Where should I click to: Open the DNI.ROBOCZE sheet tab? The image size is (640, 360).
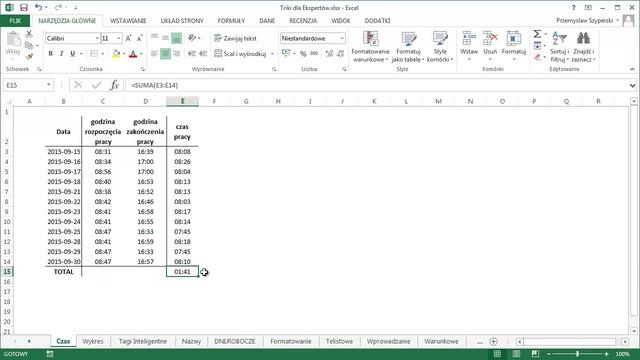(235, 341)
